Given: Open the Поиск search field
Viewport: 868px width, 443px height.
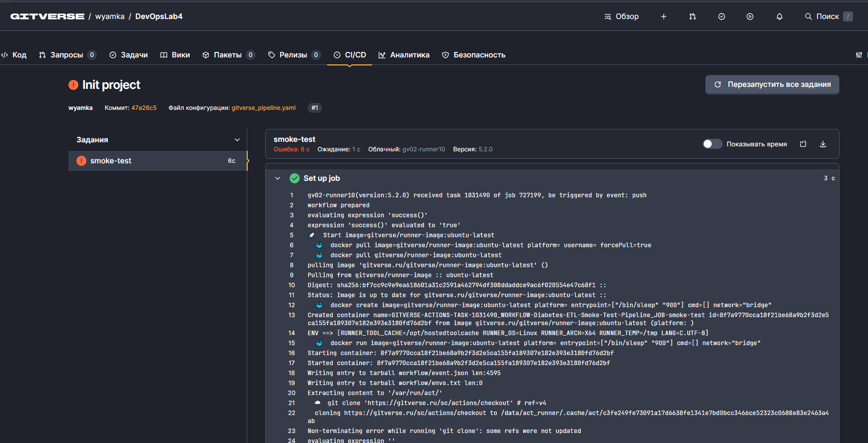Looking at the screenshot, I should pyautogui.click(x=829, y=16).
